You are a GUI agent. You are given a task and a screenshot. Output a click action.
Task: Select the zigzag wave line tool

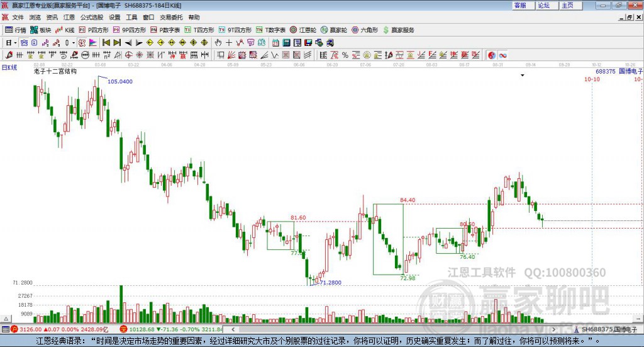point(274,55)
